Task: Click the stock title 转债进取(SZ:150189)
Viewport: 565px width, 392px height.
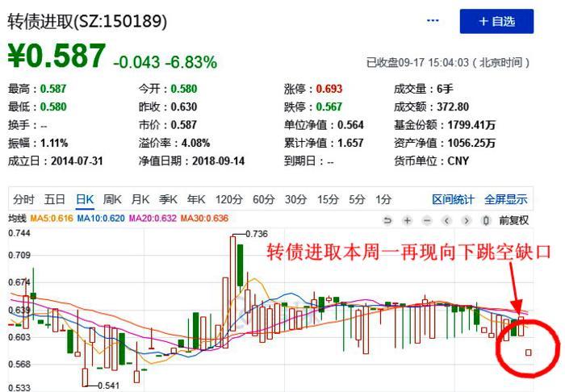Action: point(87,21)
